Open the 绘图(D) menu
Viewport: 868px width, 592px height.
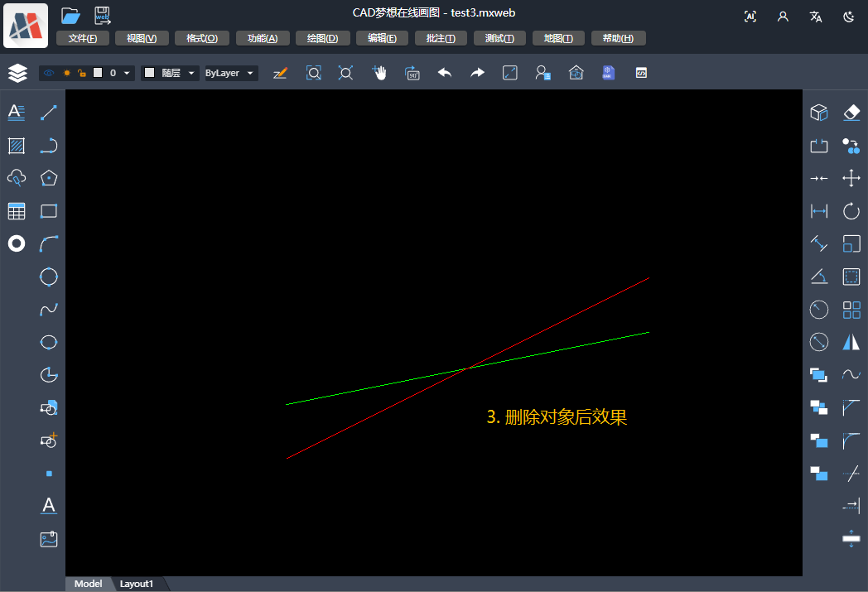[322, 37]
